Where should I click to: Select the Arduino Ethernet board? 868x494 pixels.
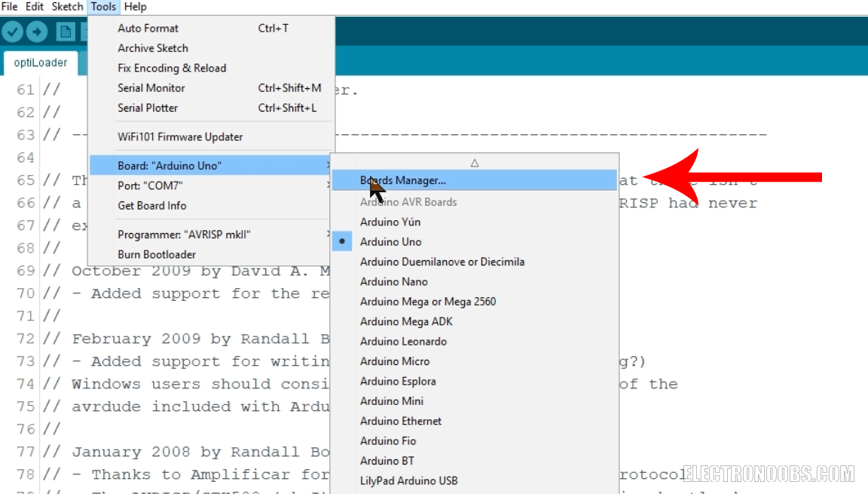point(475,422)
